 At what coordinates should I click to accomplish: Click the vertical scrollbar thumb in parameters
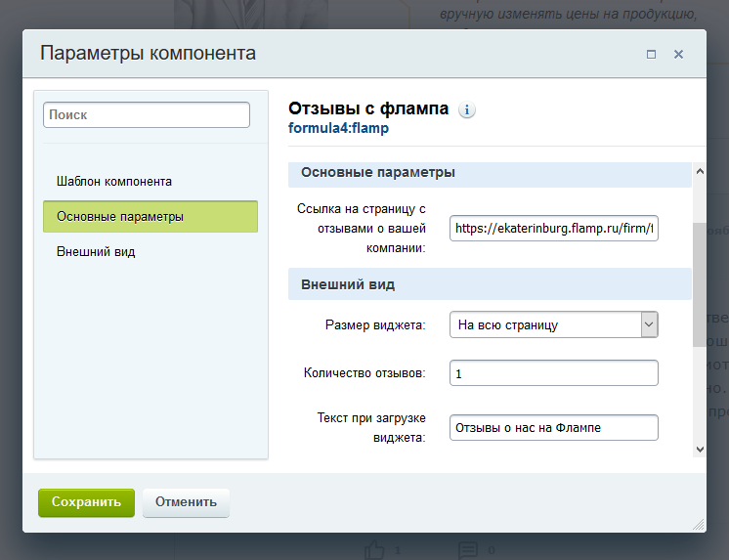click(x=699, y=283)
